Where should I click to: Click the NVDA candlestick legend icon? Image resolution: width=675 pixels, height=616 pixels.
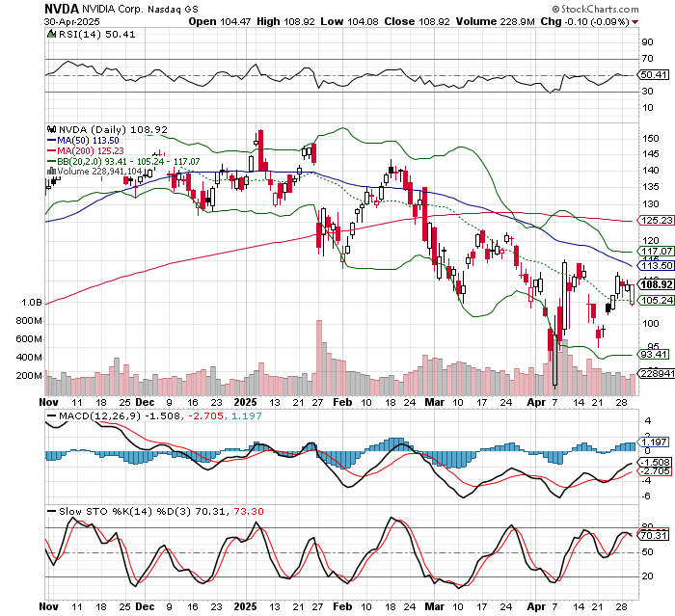coord(52,129)
